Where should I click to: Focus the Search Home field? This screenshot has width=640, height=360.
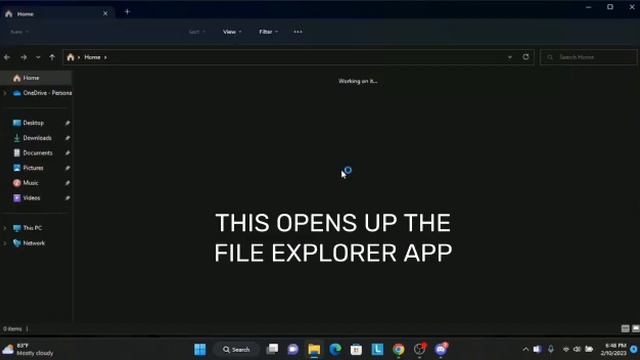click(589, 57)
